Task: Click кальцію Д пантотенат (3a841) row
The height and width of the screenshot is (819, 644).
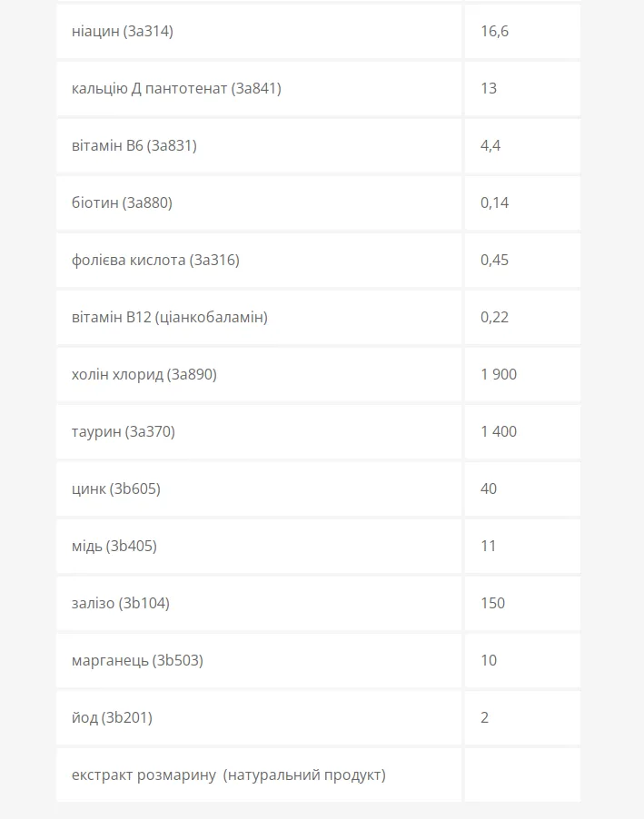Action: [259, 88]
